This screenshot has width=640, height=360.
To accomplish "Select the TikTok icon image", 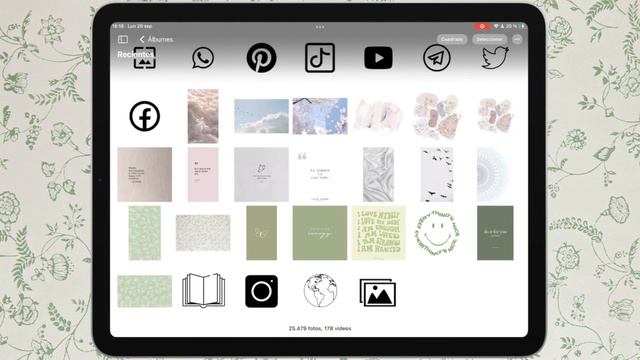I will 320,58.
